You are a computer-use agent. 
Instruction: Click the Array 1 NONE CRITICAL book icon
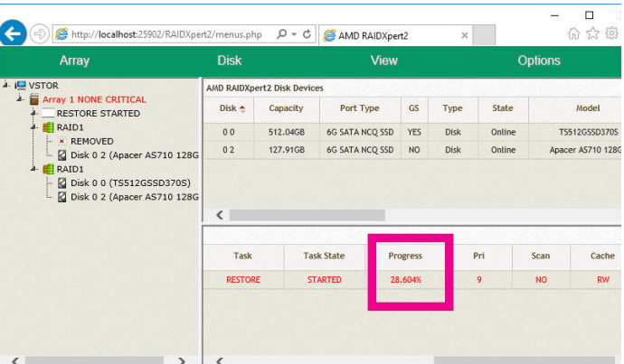point(34,99)
